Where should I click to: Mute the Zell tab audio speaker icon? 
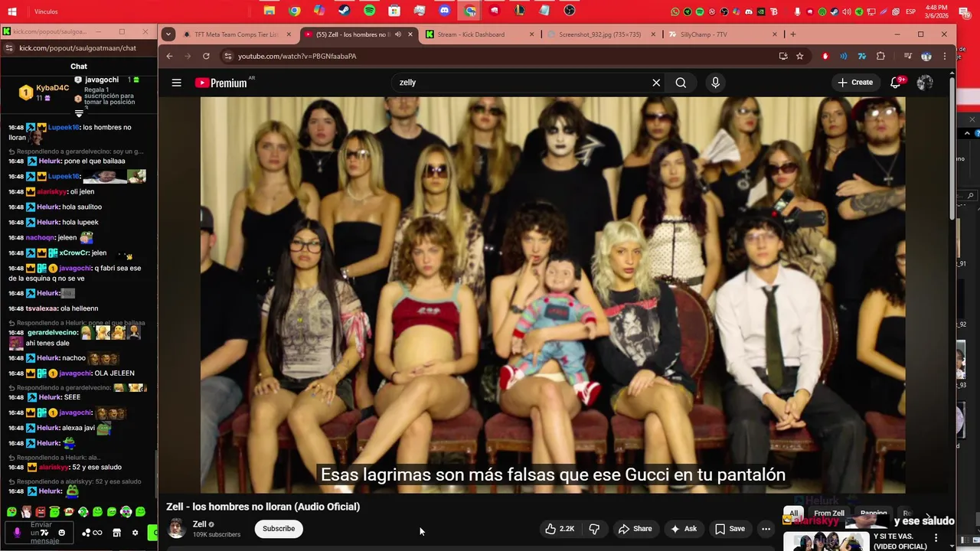[398, 34]
